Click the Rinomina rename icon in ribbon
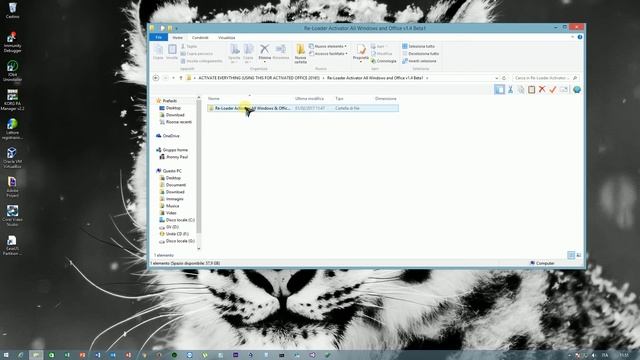The image size is (640, 360). coord(280,53)
